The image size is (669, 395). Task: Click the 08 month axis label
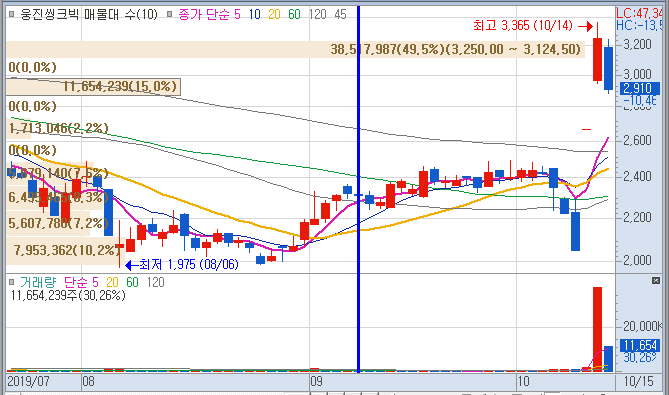pyautogui.click(x=88, y=381)
